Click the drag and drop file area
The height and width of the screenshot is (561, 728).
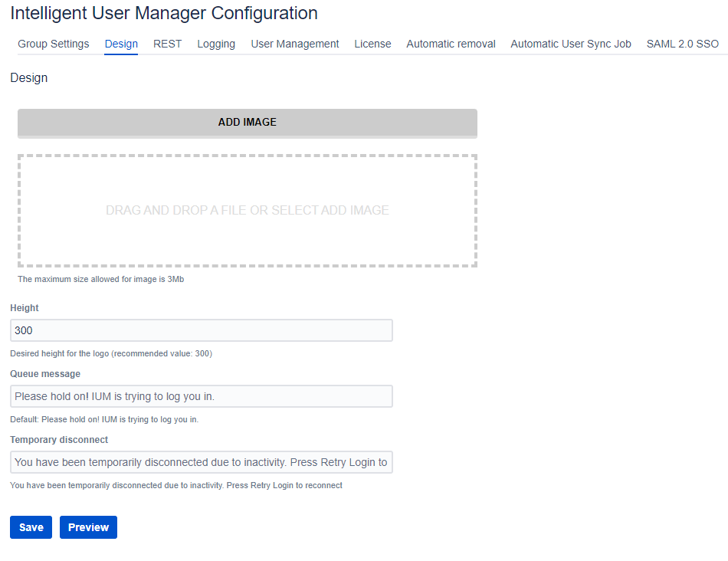(x=247, y=211)
